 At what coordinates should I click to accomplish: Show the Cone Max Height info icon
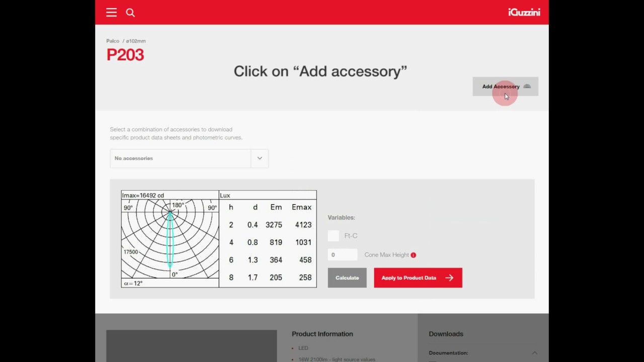413,255
